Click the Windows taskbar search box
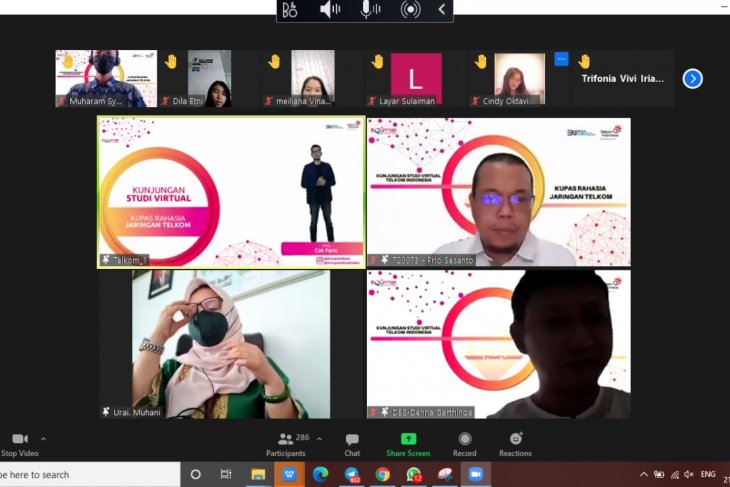Viewport: 730px width, 487px height. point(90,474)
